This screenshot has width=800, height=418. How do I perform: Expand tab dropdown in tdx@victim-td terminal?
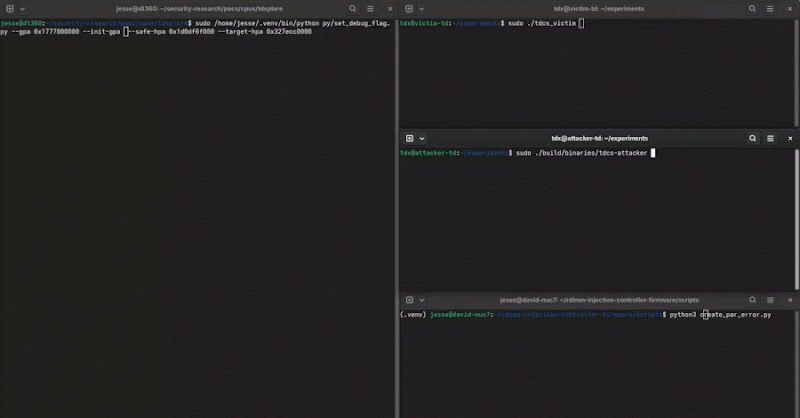pyautogui.click(x=422, y=9)
